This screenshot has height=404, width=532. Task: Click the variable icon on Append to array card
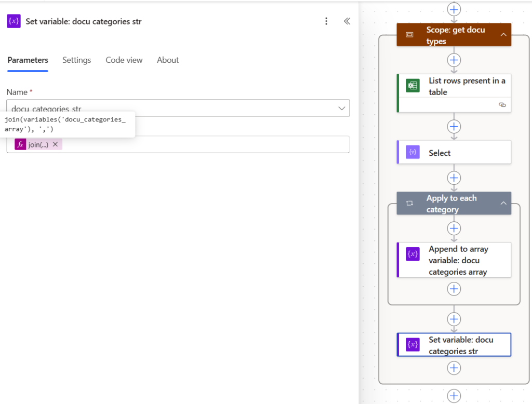(x=413, y=254)
